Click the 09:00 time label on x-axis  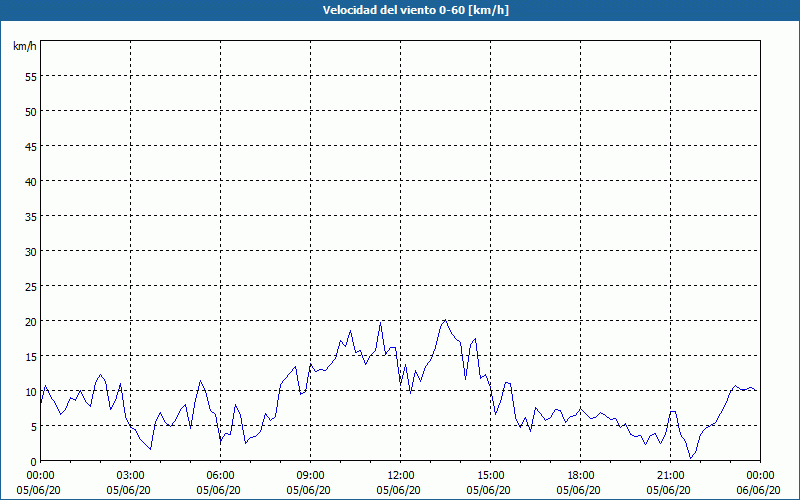[310, 476]
